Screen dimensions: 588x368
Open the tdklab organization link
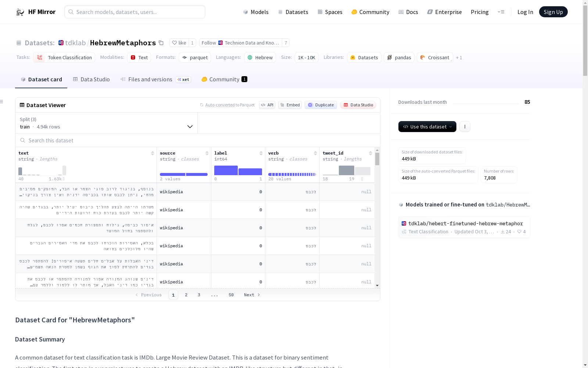coord(75,43)
